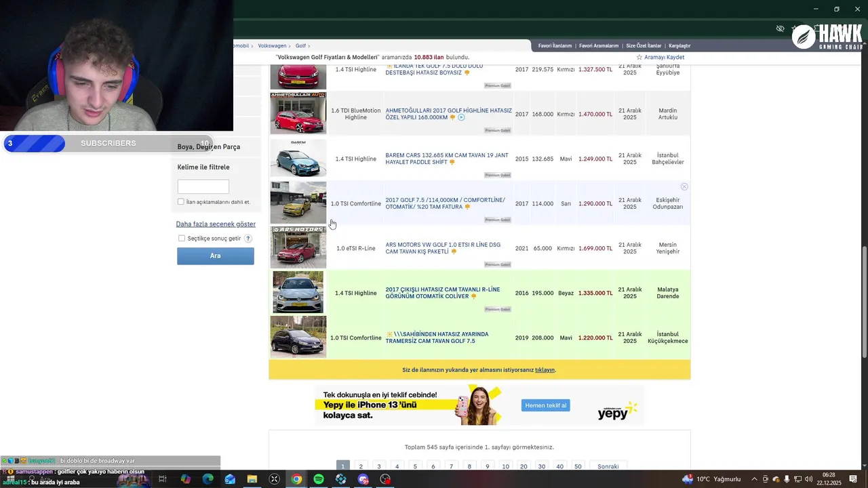Click the white Golf thumbnail from Malatya
Screen dimensions: 868x488
coord(298,292)
